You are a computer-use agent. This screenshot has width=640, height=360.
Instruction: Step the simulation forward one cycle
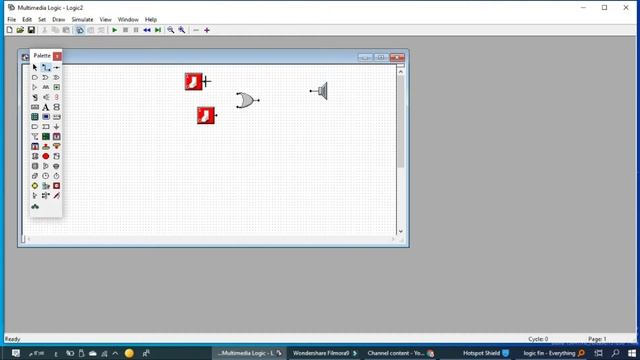(158, 30)
